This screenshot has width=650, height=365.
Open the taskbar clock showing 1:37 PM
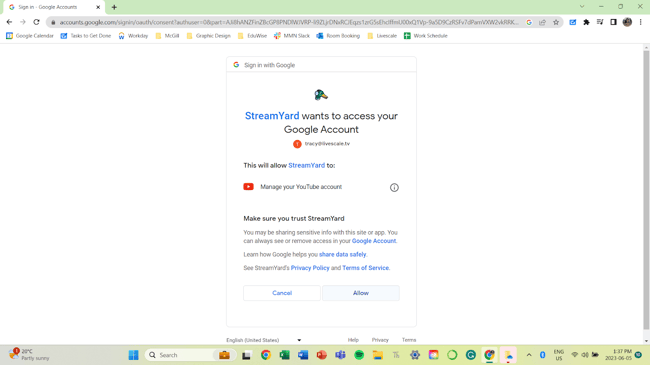point(618,355)
